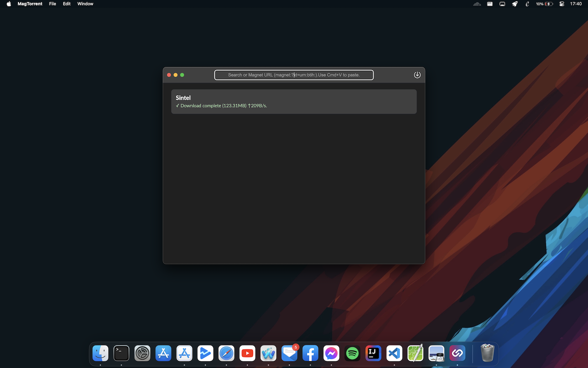
Task: Click the Cloudflare cloud menu bar icon
Action: [477, 4]
